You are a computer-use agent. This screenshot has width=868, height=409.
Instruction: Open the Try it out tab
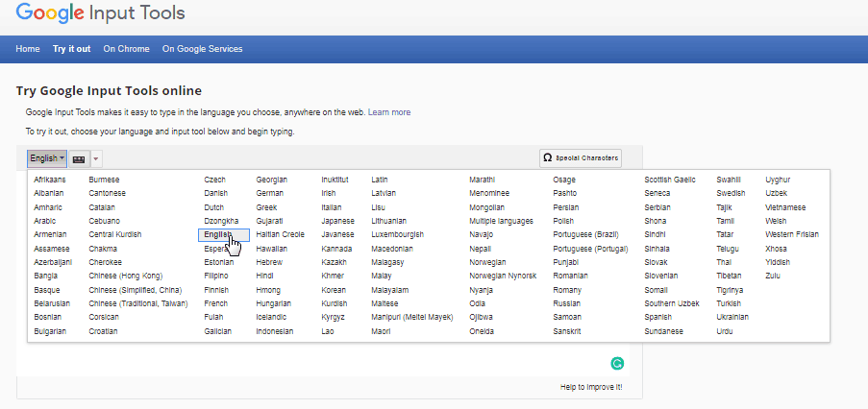[71, 49]
